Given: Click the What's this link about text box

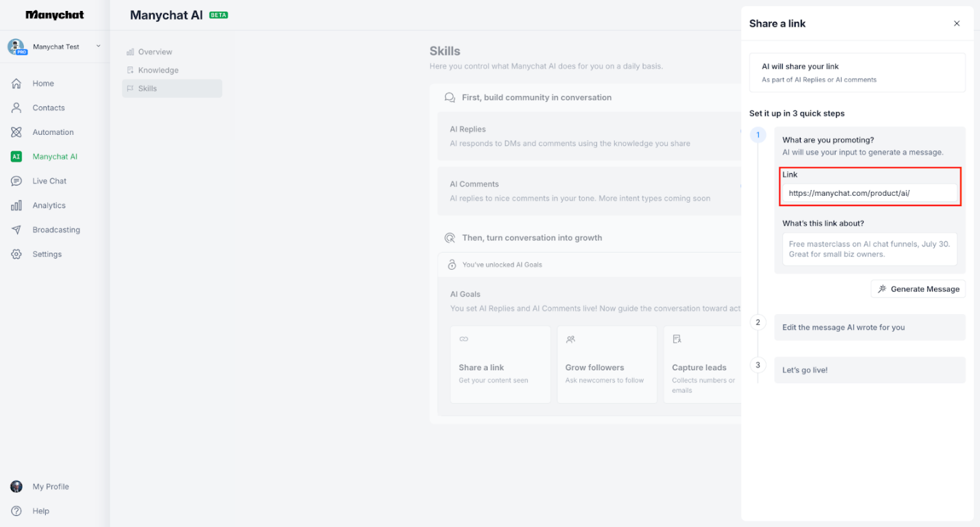Looking at the screenshot, I should [869, 248].
